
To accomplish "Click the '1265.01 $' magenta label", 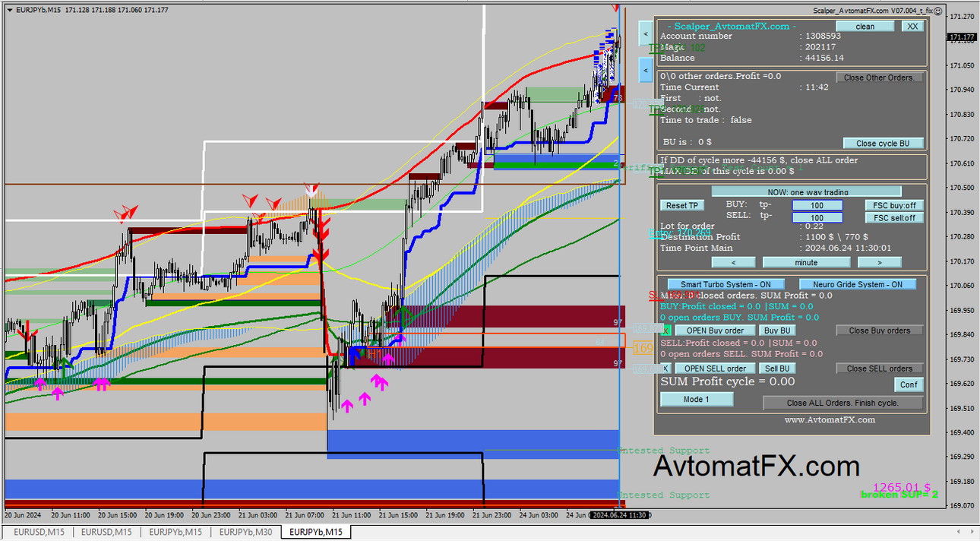I will pyautogui.click(x=902, y=487).
